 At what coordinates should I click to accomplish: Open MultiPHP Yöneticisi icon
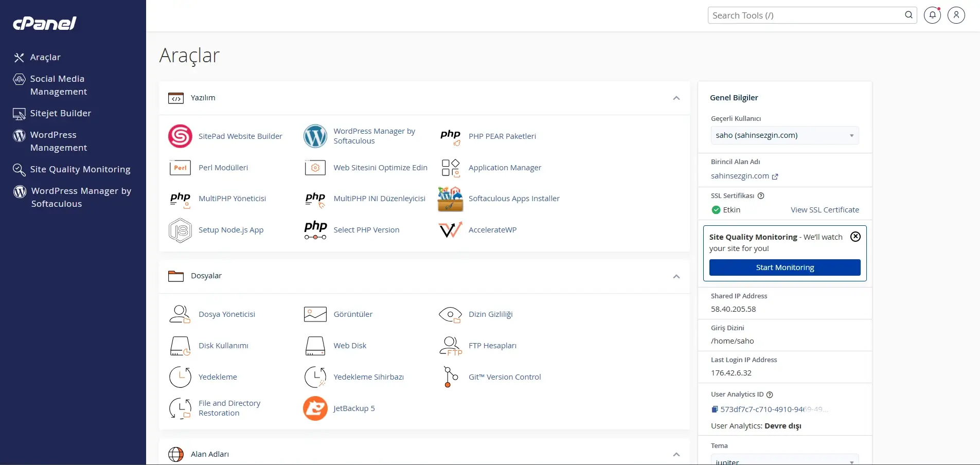(180, 199)
